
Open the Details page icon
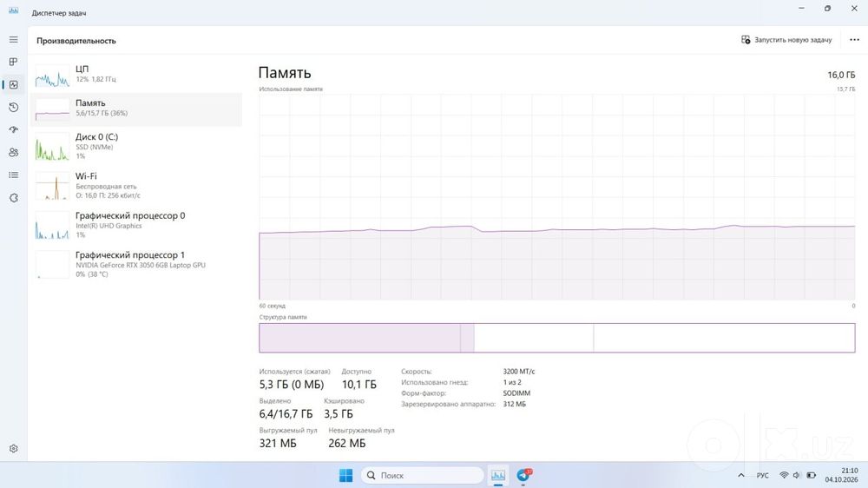[13, 175]
